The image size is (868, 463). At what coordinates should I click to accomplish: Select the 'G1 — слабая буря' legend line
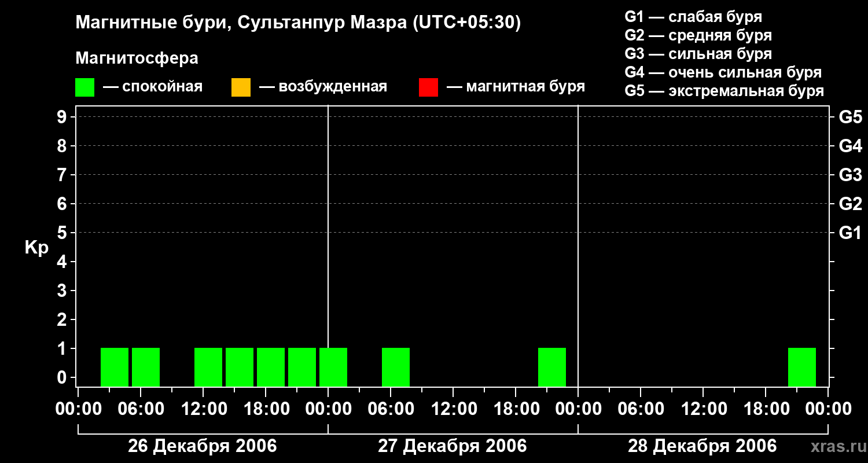[x=693, y=17]
